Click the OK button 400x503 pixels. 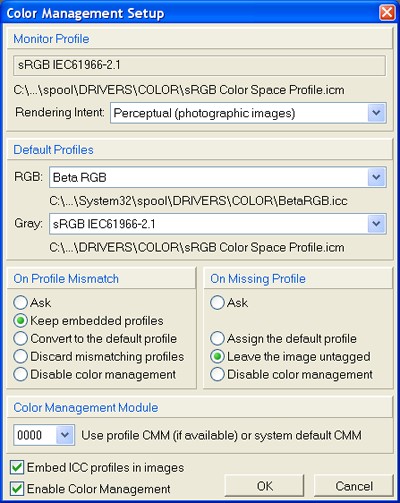pos(265,486)
